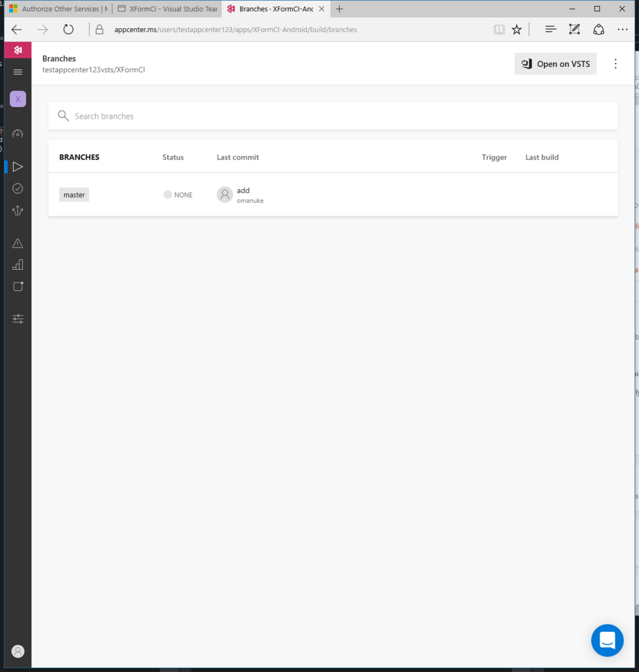Open the Intercom chat bubble

point(607,640)
